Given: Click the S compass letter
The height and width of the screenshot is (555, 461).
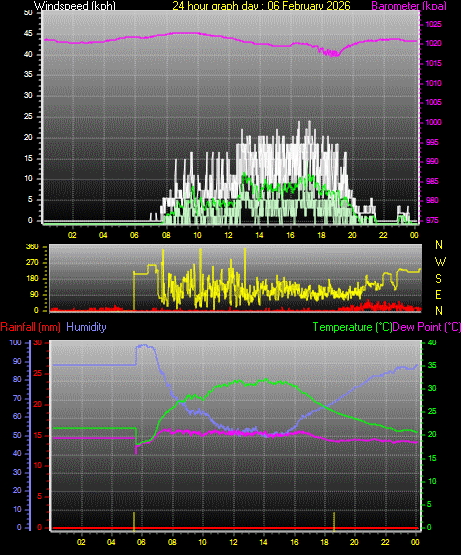Looking at the screenshot, I should (x=438, y=279).
